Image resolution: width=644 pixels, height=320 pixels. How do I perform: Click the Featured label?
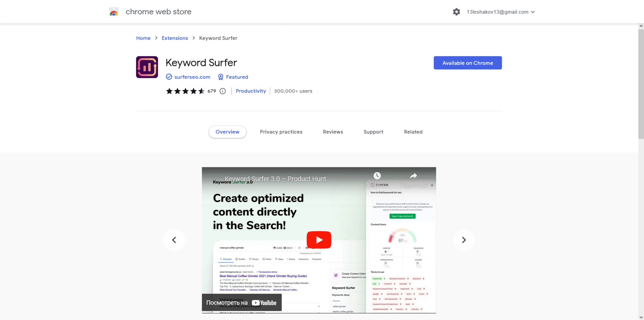click(237, 77)
